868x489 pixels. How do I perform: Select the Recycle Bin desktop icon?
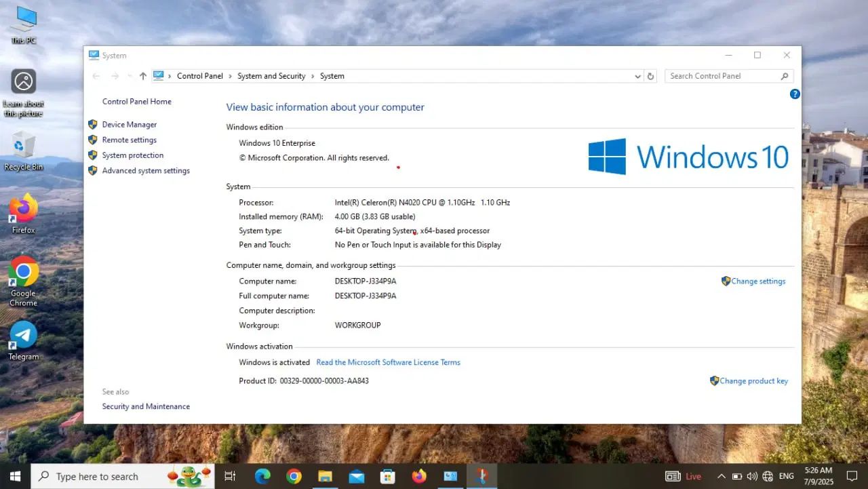24,151
